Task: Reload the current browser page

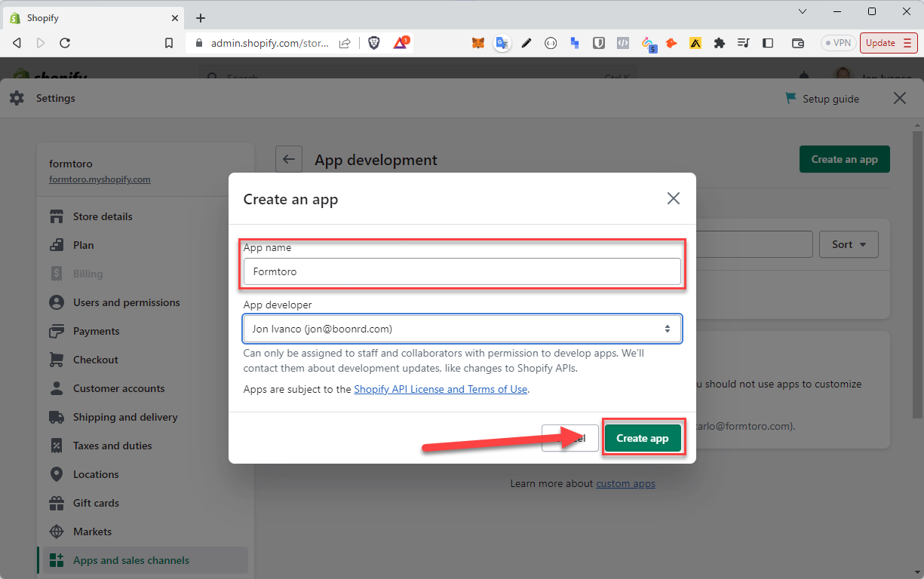Action: [65, 43]
